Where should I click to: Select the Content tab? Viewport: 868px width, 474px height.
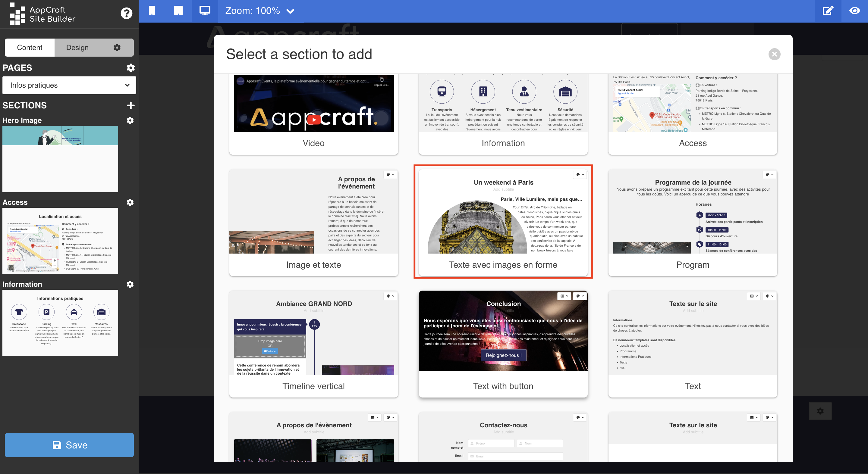(30, 48)
